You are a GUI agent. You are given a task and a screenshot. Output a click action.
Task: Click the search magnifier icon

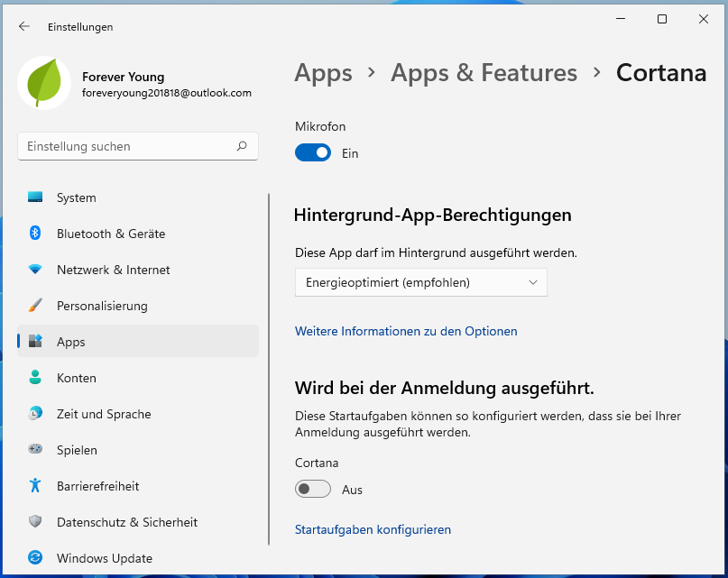pos(242,146)
